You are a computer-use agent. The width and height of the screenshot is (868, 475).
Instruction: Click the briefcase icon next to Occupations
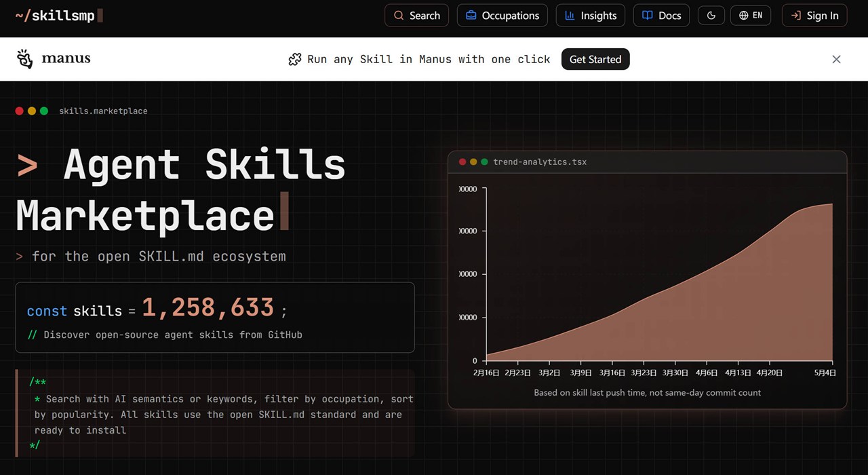coord(471,16)
